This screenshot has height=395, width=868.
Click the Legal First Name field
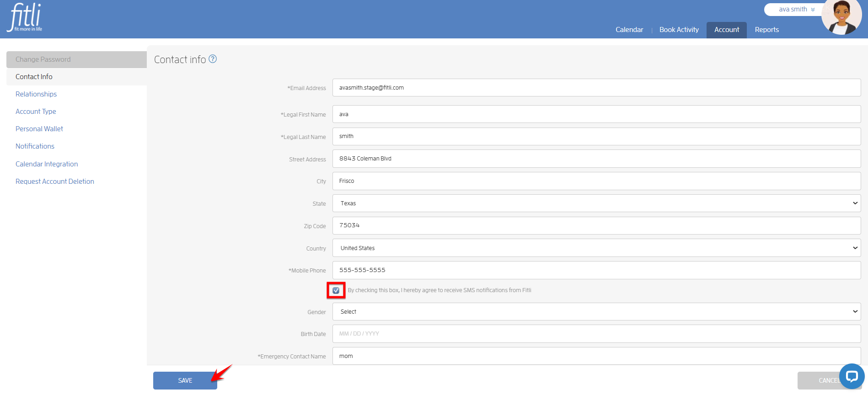point(596,114)
